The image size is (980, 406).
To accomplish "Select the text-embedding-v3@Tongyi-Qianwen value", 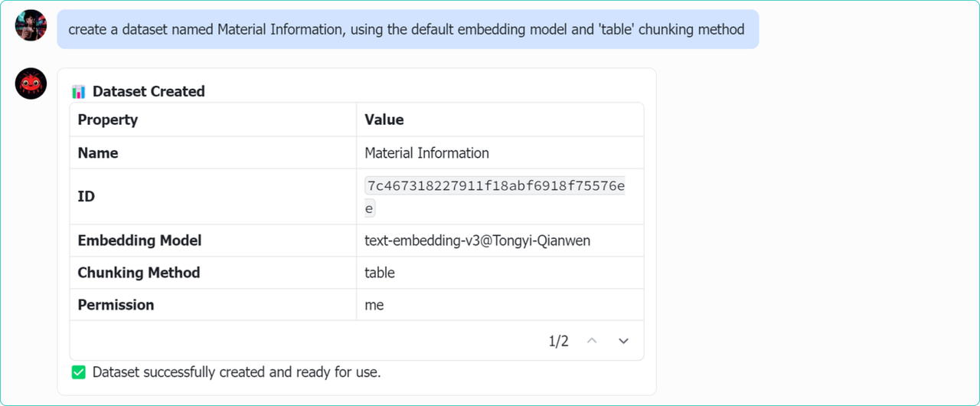I will pos(477,241).
